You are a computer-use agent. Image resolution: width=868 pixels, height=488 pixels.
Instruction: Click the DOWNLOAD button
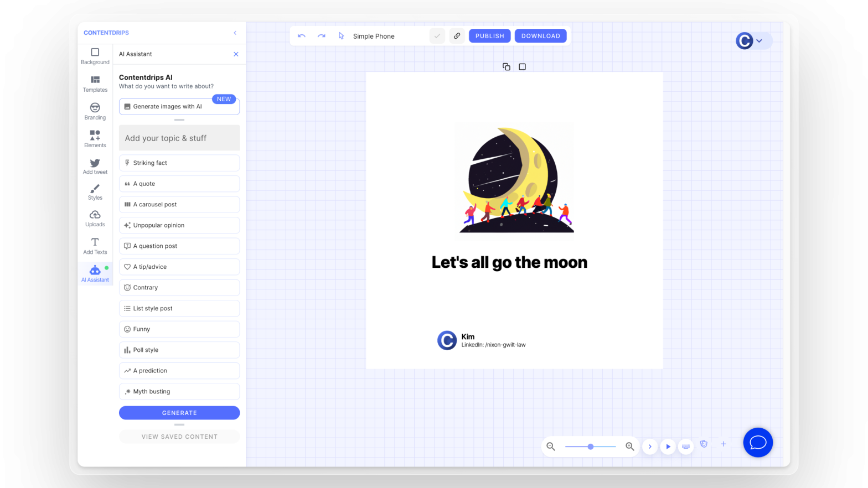540,36
